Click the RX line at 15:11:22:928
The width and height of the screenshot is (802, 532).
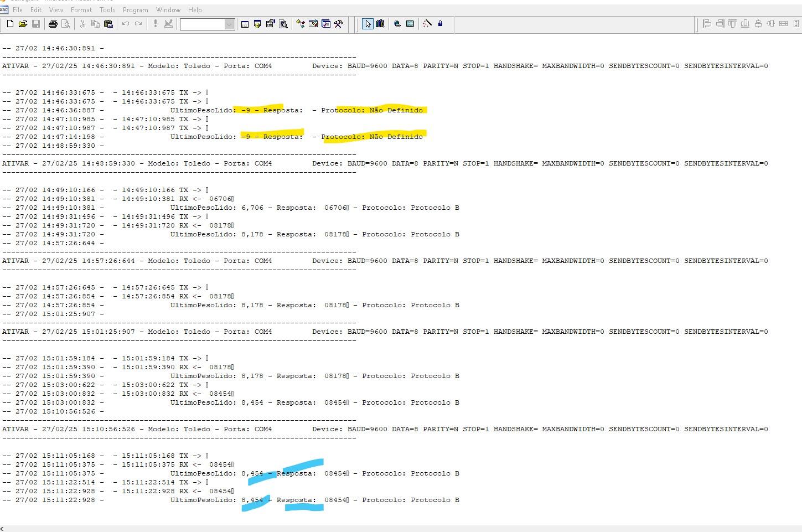point(118,491)
